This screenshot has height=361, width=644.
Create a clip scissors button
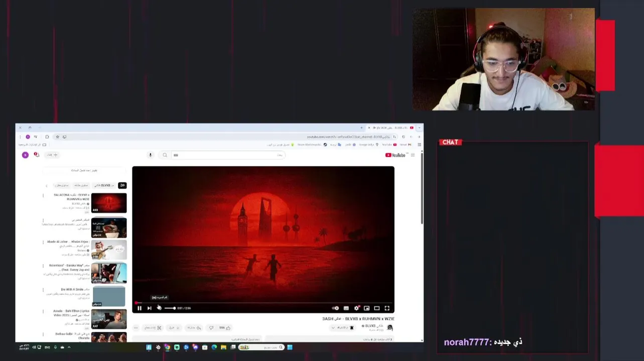point(153,328)
